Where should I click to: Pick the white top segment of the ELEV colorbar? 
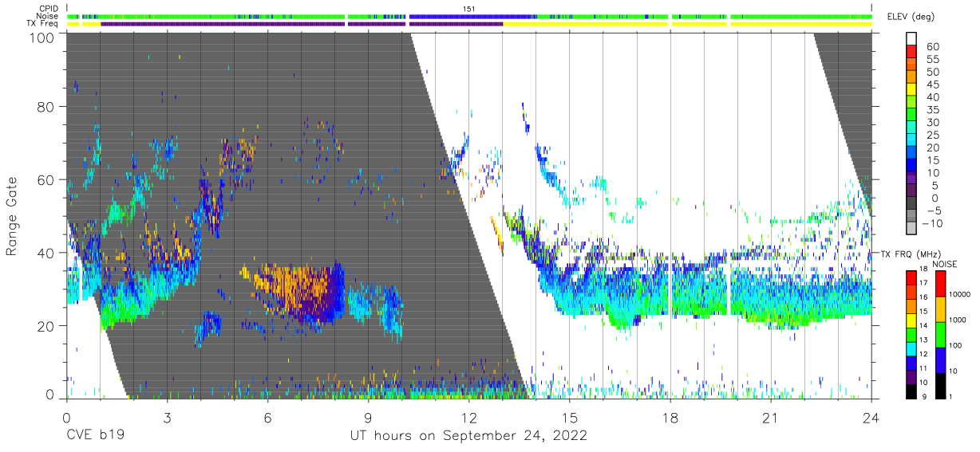(x=913, y=38)
